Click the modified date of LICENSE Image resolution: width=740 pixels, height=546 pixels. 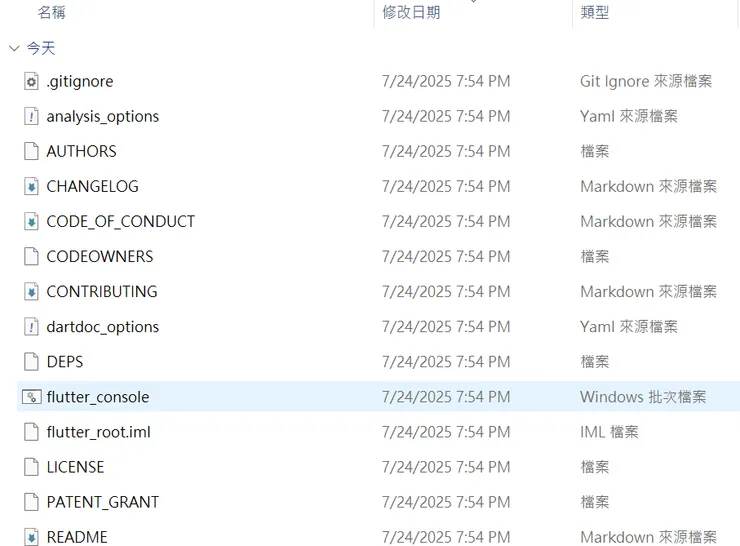(446, 467)
